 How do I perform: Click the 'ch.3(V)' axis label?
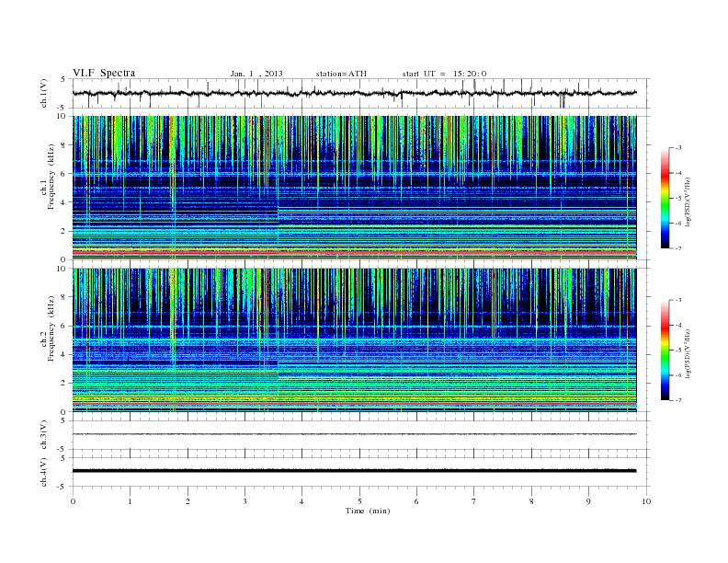43,435
